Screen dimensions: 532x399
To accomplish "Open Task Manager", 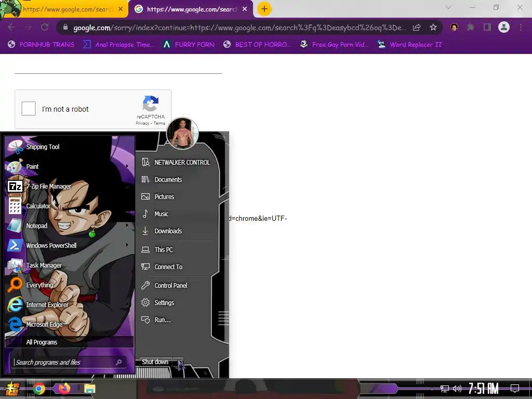I will [x=70, y=265].
